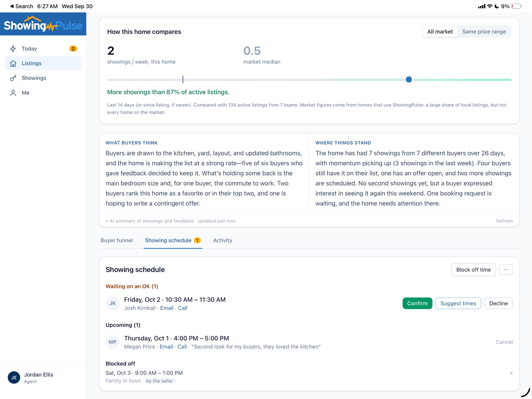Click the 'WHAT BUYERS THINK' heading
The width and height of the screenshot is (532, 399).
coord(132,143)
